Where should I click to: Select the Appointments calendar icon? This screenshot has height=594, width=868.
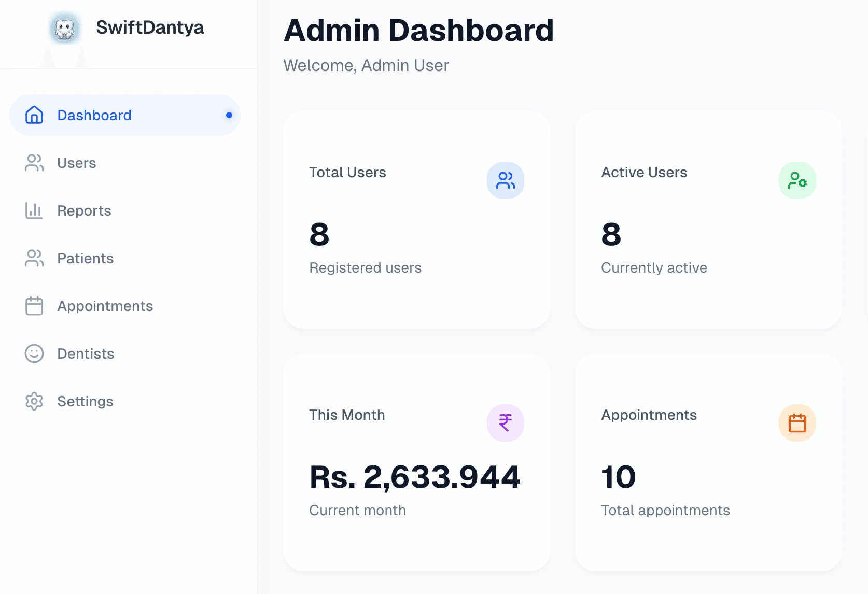click(34, 306)
